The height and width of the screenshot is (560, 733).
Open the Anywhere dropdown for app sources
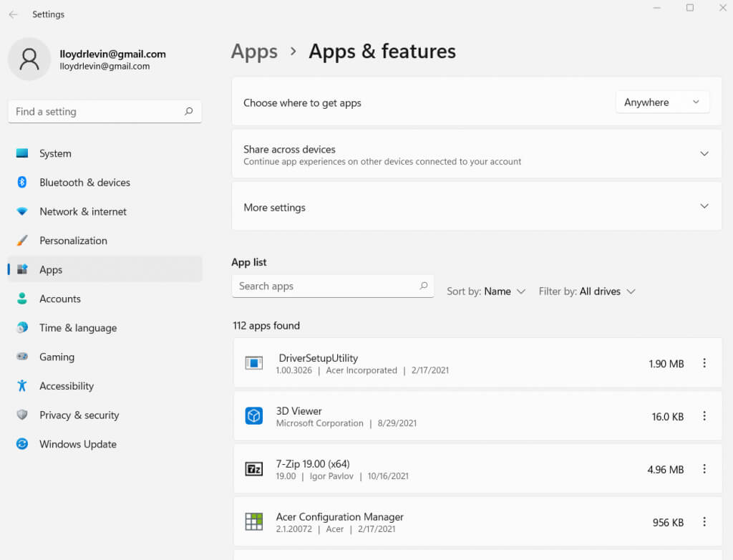pyautogui.click(x=662, y=102)
